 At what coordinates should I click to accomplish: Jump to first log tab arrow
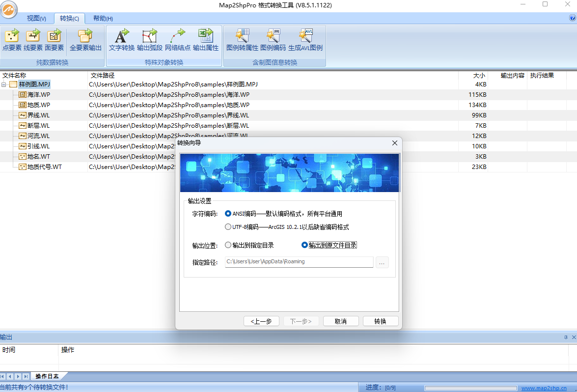click(2, 376)
